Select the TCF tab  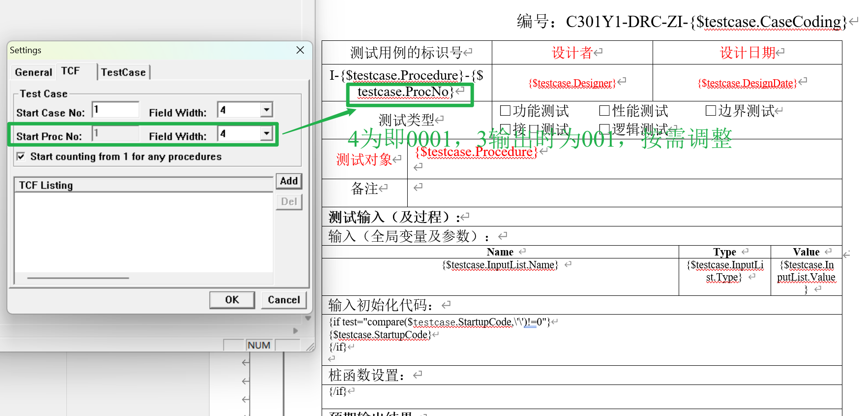[x=71, y=71]
